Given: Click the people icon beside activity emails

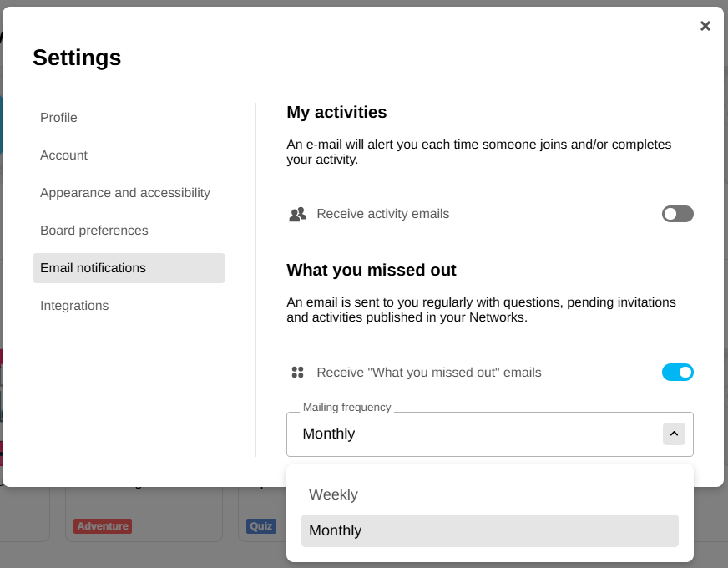Looking at the screenshot, I should point(297,214).
